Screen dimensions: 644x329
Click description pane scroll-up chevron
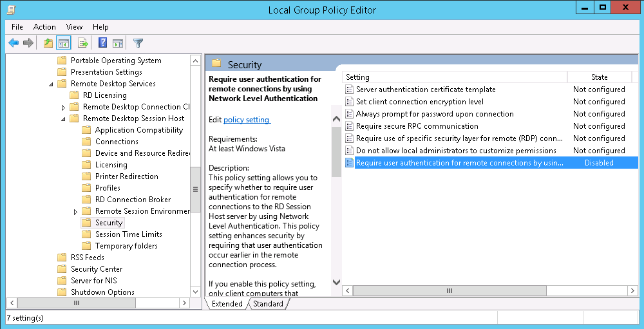tap(336, 119)
